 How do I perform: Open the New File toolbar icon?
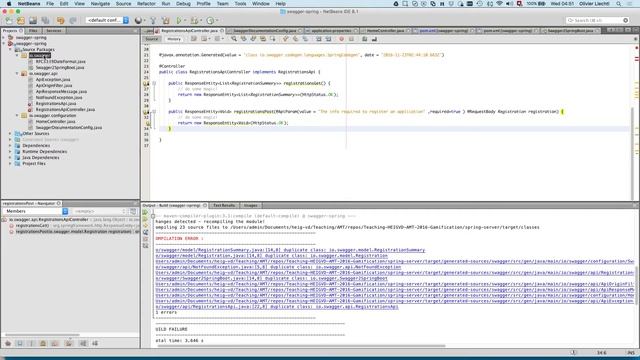[x=9, y=20]
